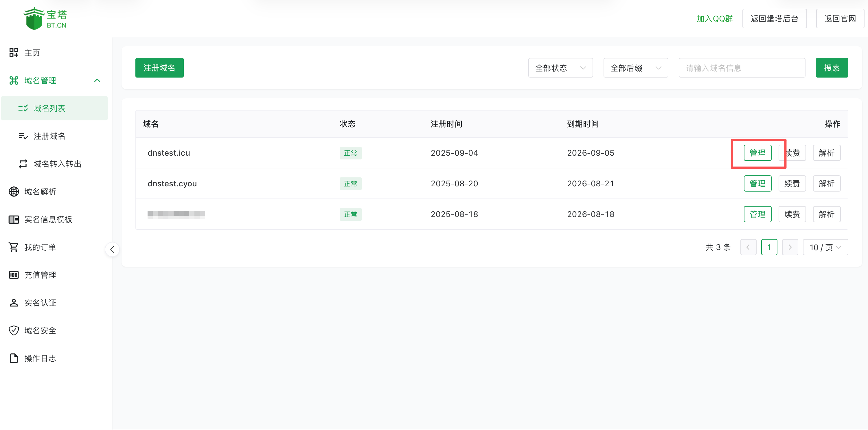
Task: Click the green 注册域名 button
Action: pyautogui.click(x=159, y=68)
